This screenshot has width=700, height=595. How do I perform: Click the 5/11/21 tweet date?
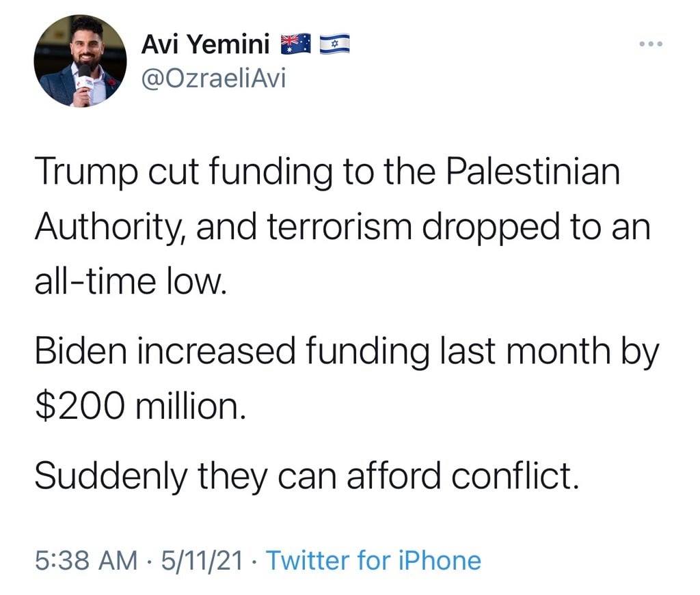click(x=202, y=561)
